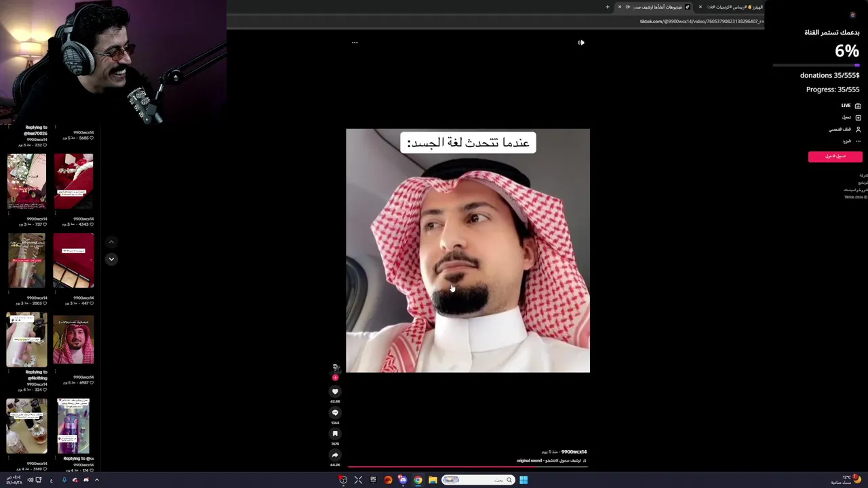Open the microphone tray icon
The height and width of the screenshot is (488, 868).
point(64,480)
